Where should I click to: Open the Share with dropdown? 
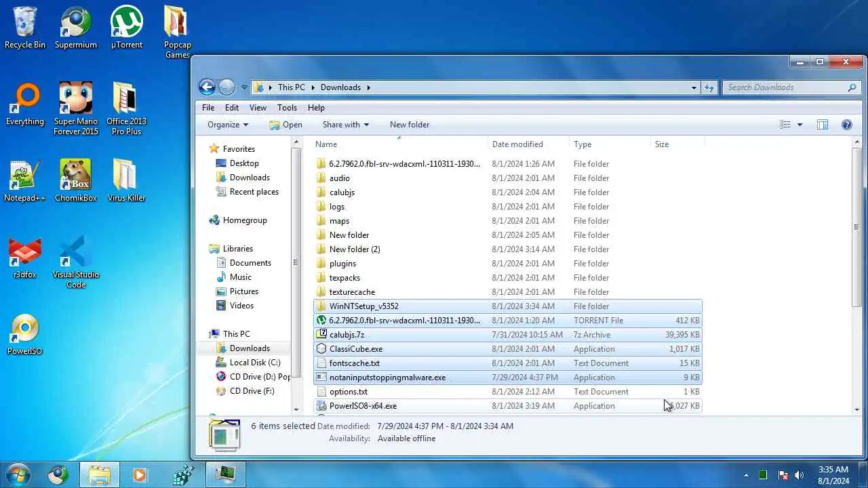click(x=345, y=125)
